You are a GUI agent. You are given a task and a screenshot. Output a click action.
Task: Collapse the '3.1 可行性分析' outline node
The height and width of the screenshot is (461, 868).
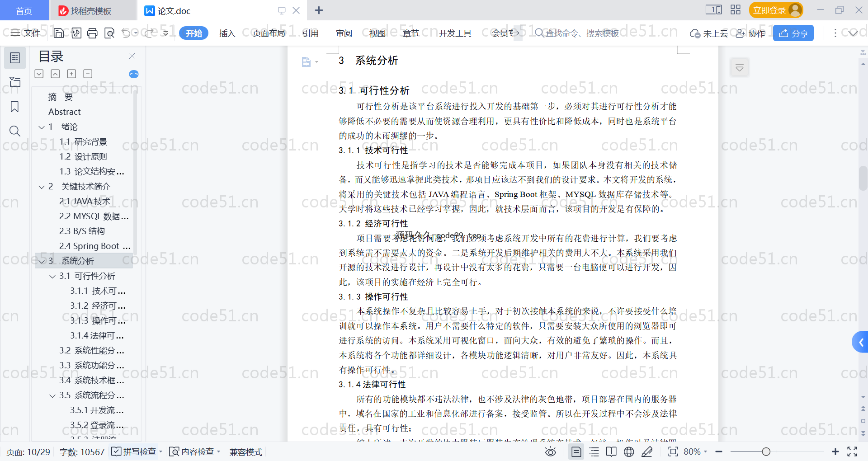click(x=52, y=276)
